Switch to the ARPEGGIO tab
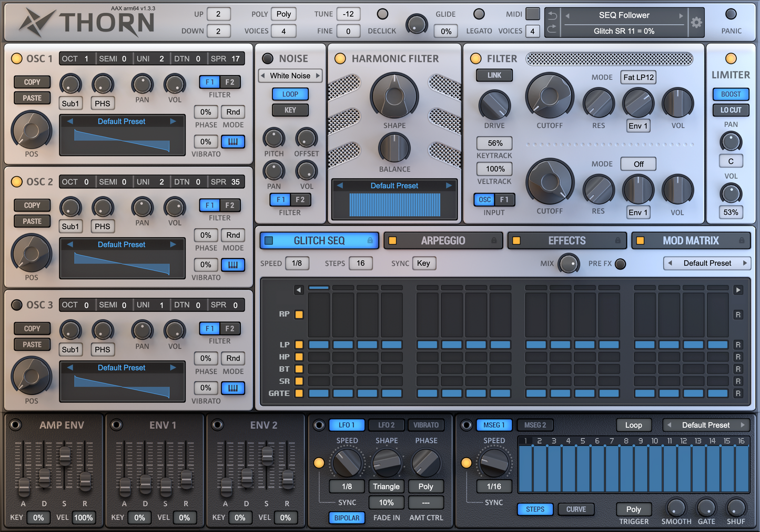This screenshot has height=532, width=760. [443, 241]
